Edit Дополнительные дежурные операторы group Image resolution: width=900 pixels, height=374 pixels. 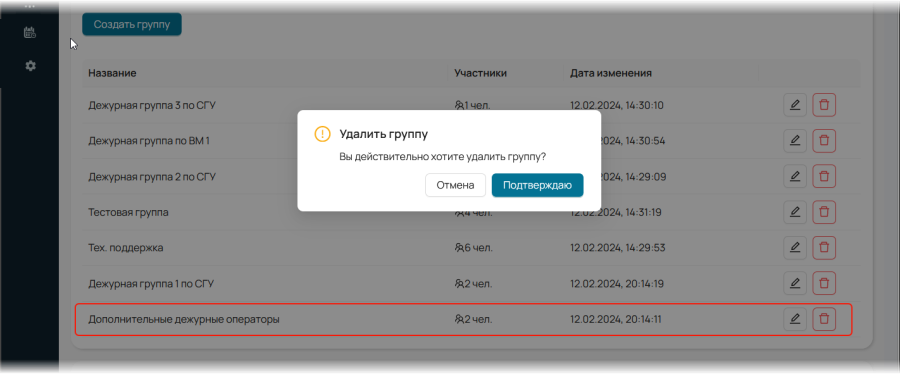795,319
